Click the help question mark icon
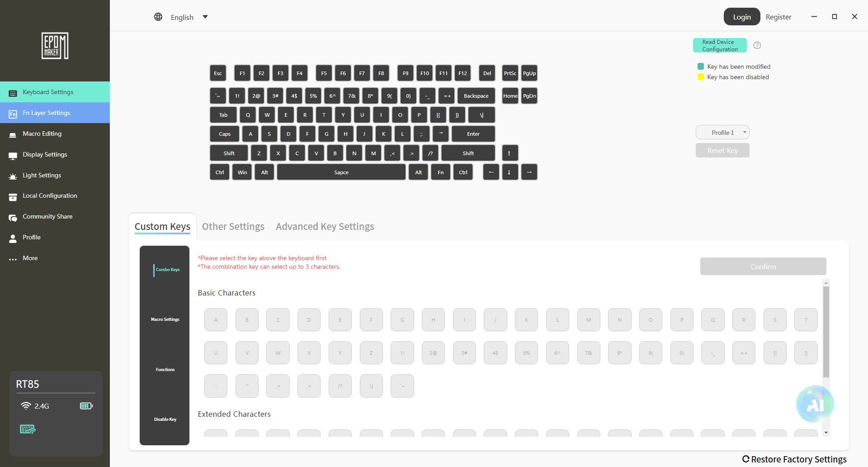 click(x=757, y=45)
